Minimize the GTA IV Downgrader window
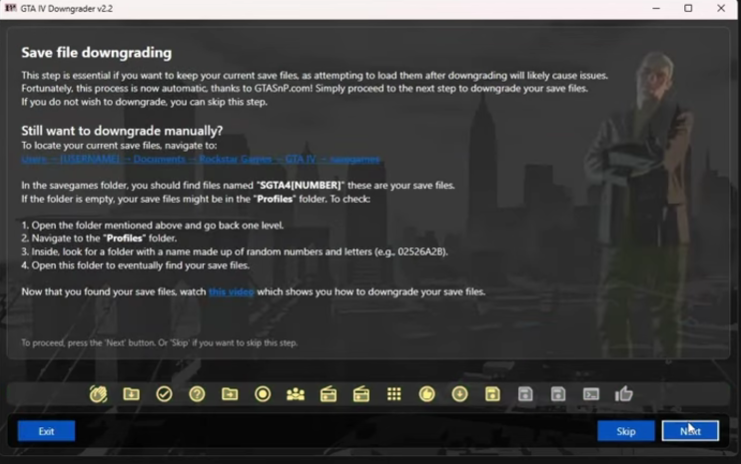The image size is (741, 464). click(x=656, y=9)
